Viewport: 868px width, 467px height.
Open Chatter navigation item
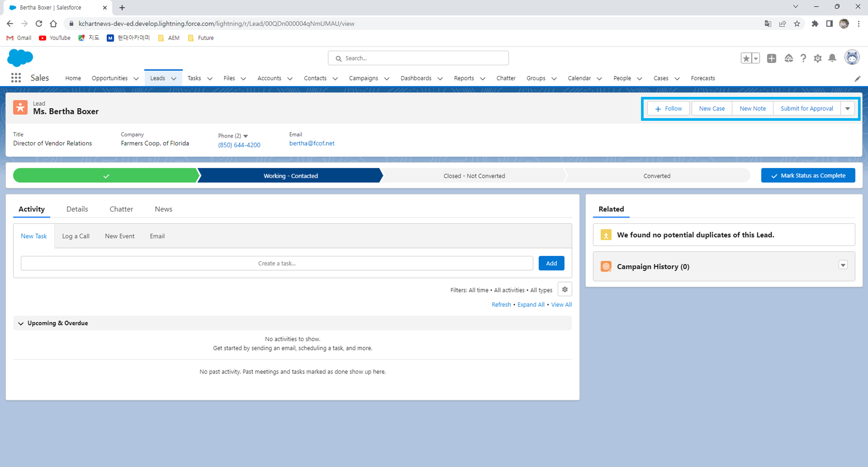click(506, 78)
